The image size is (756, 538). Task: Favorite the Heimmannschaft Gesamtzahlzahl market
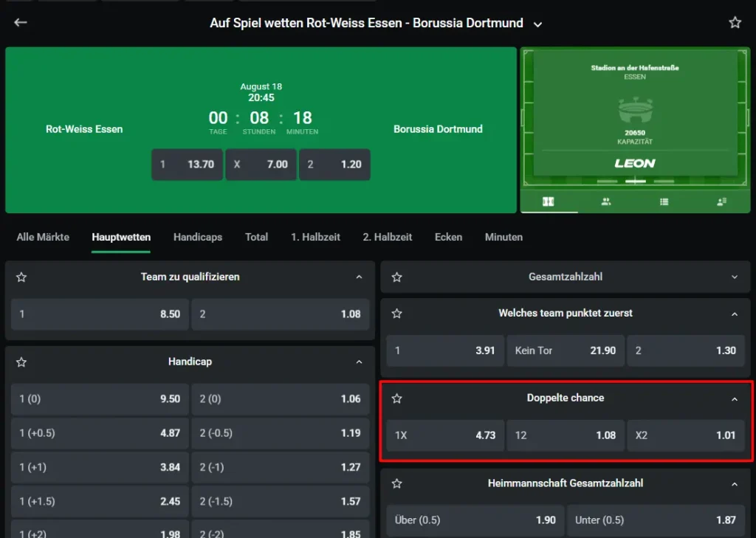coord(396,483)
